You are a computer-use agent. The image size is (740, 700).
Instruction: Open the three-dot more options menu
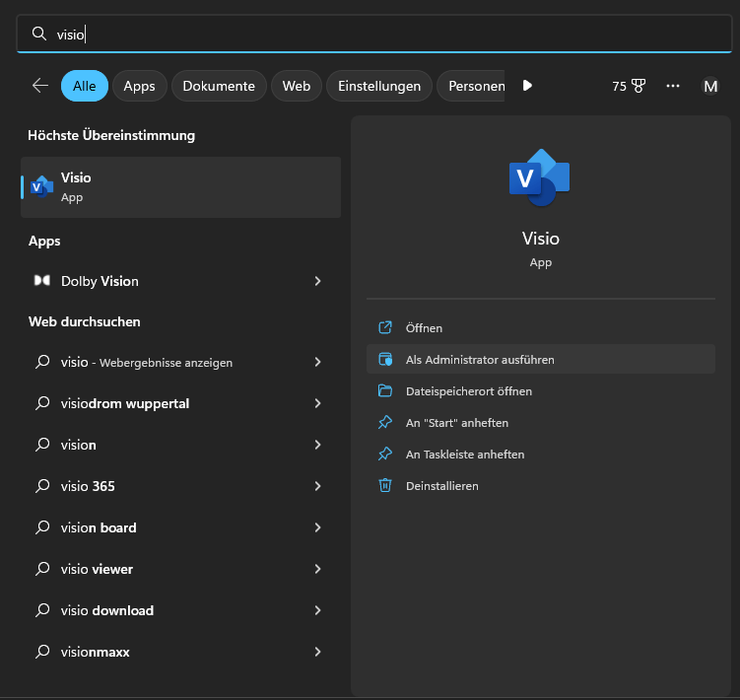click(x=673, y=86)
